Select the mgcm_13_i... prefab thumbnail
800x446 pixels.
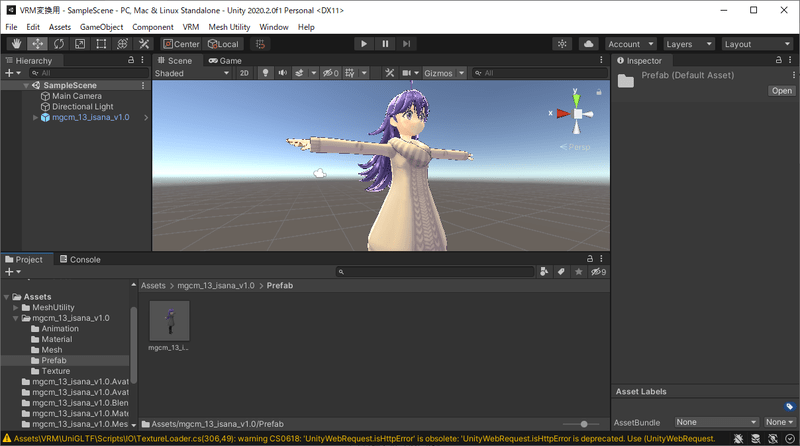coord(169,320)
